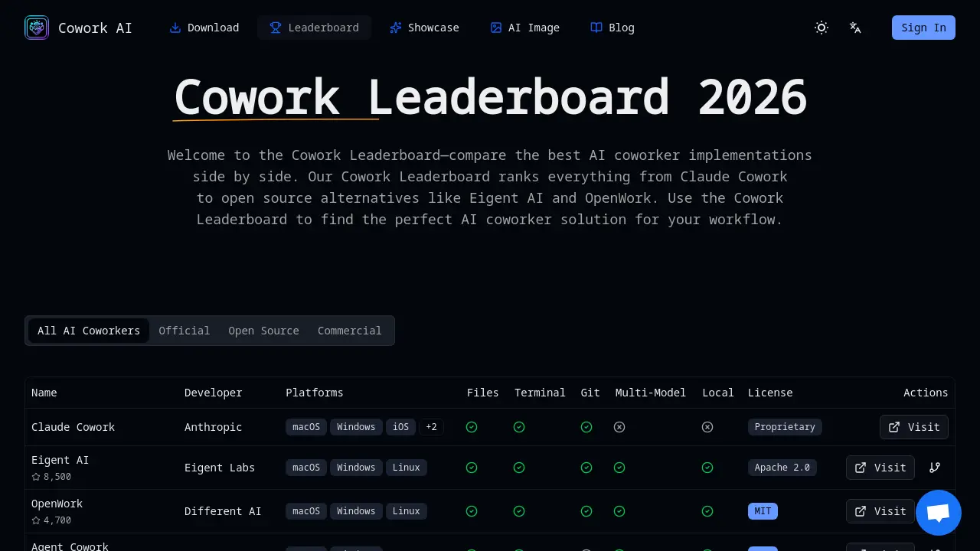Click the iOS platform tag for Claude Cowork
The height and width of the screenshot is (551, 980).
400,427
